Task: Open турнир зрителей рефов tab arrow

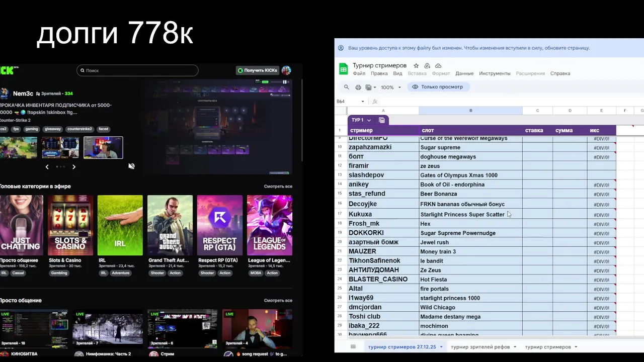Action: [515, 347]
